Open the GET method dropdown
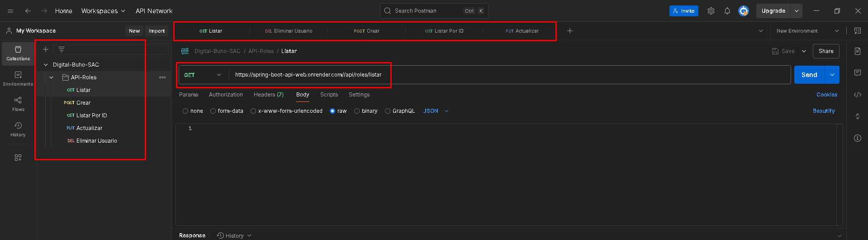 203,75
